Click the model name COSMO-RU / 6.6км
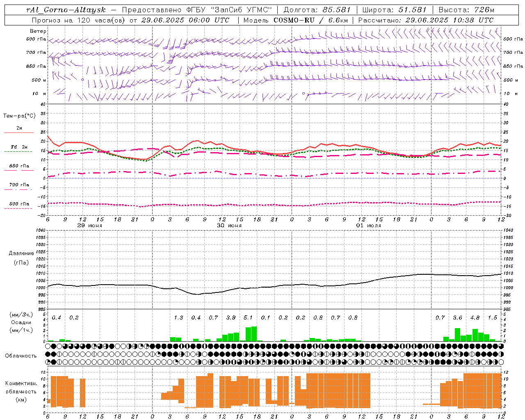 (311, 20)
